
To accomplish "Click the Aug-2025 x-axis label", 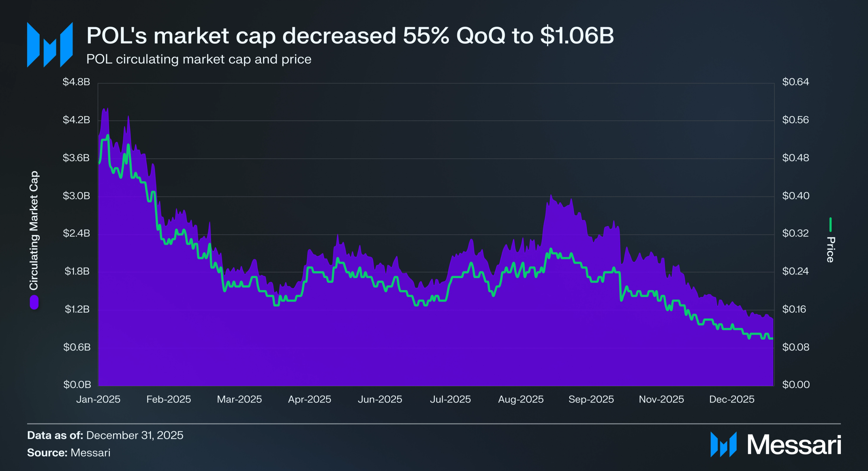I will pos(520,399).
